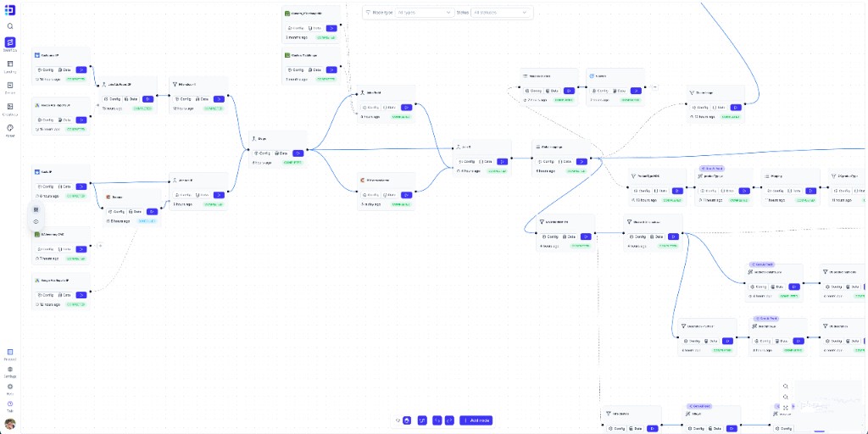Open the Node type filter dropdown

(424, 12)
